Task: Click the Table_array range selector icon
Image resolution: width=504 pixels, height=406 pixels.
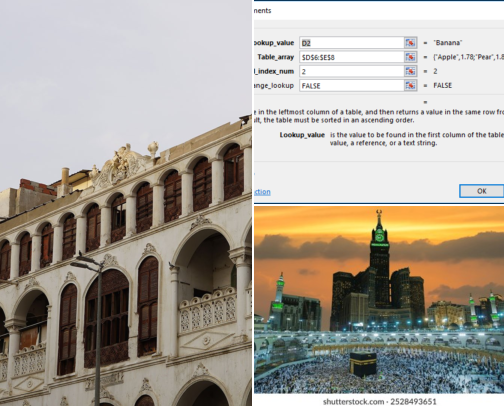Action: (410, 57)
